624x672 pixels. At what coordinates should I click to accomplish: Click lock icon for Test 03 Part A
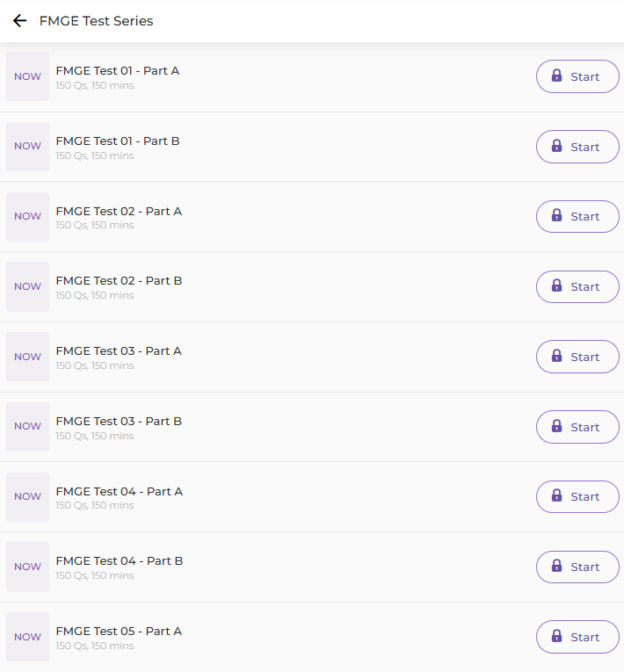[x=556, y=356]
